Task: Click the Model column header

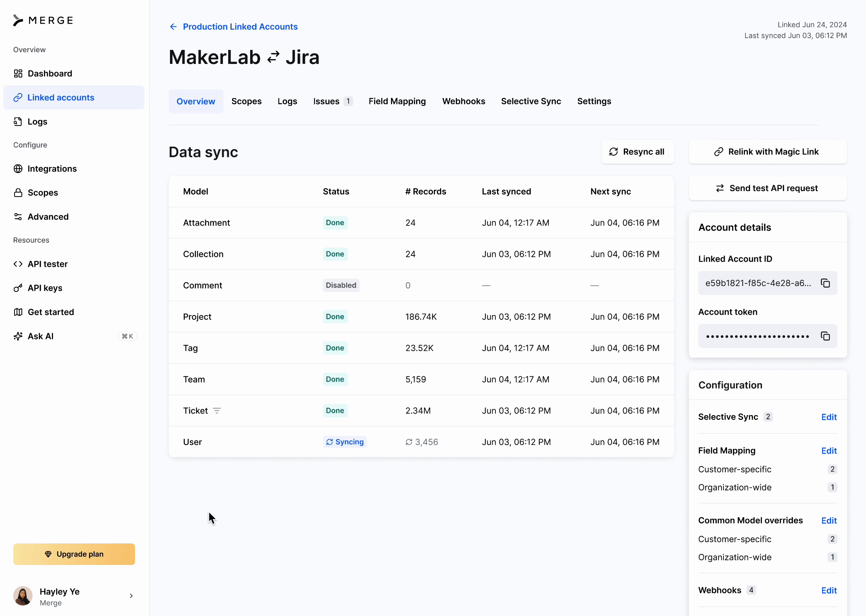Action: pyautogui.click(x=195, y=191)
